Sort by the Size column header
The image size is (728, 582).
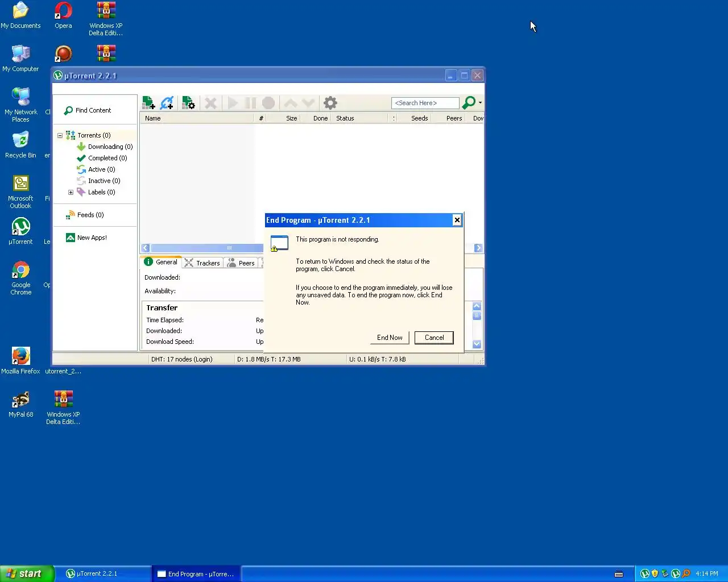(284, 118)
